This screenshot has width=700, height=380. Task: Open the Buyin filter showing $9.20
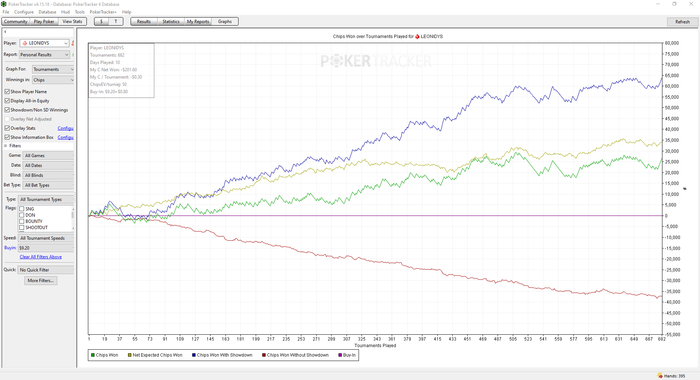pyautogui.click(x=46, y=248)
